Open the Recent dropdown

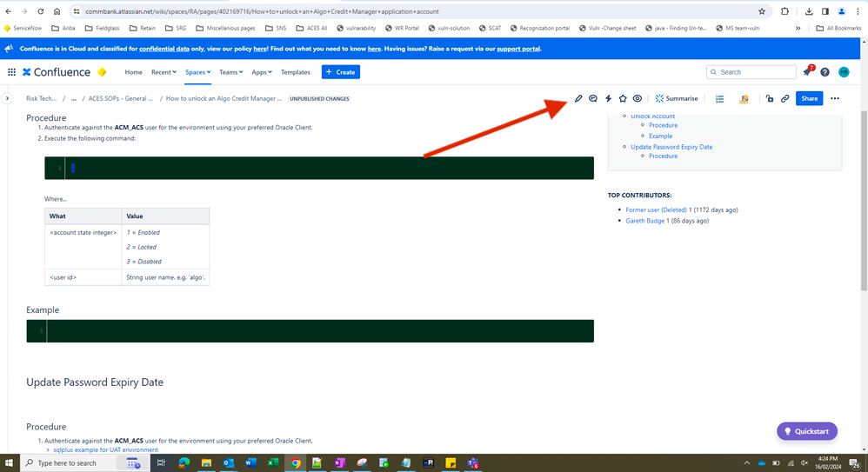[x=164, y=72]
